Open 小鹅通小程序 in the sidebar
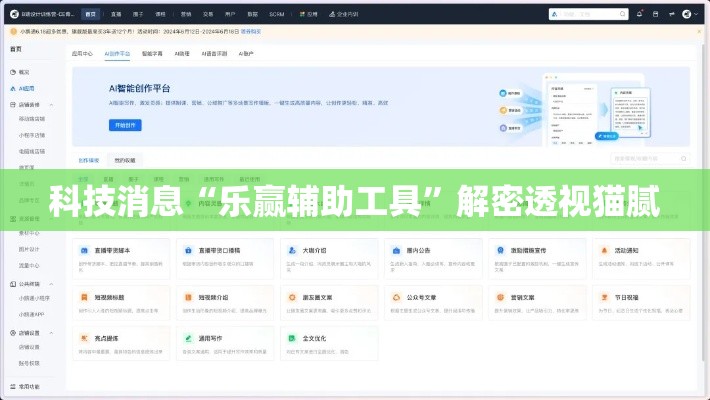Viewport: 710px width, 400px height. [x=34, y=298]
